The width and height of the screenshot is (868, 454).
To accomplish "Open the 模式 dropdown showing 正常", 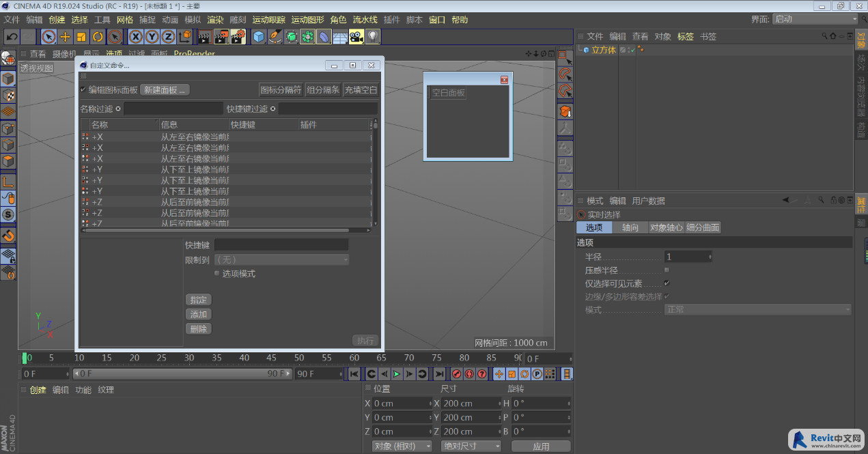I will click(x=758, y=310).
